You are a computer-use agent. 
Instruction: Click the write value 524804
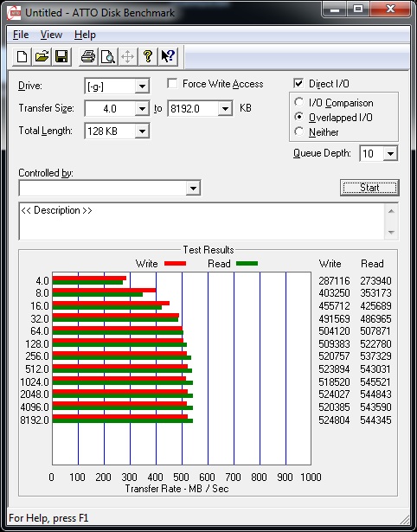click(x=334, y=420)
